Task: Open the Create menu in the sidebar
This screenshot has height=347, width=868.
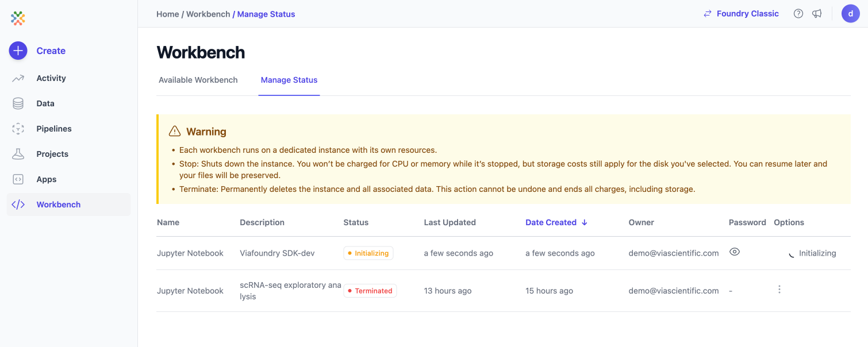Action: pyautogui.click(x=18, y=51)
